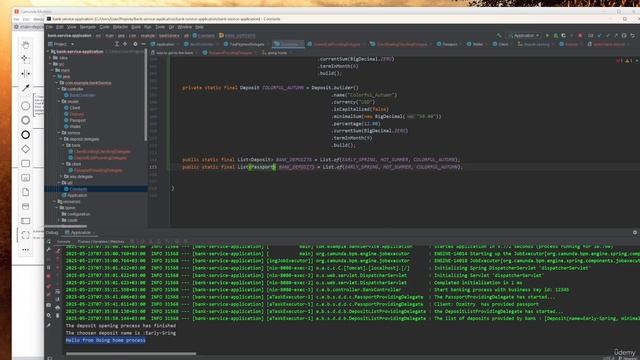The height and width of the screenshot is (360, 640).
Task: Collapse the src folder in project tree
Action: click(x=51, y=64)
